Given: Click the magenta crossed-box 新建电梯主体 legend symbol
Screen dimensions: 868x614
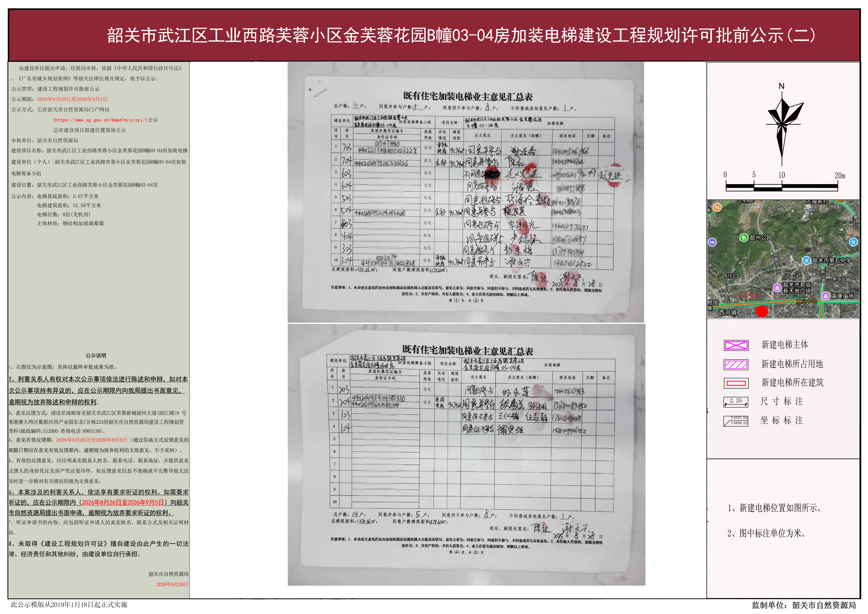Looking at the screenshot, I should pos(736,345).
